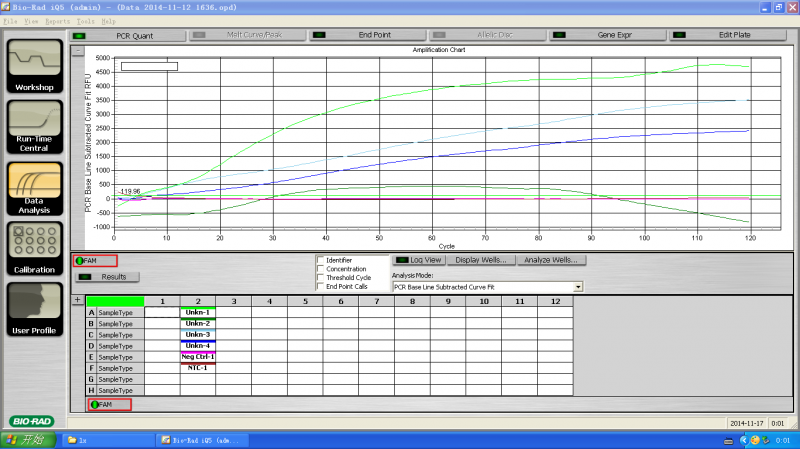Open the User Profile module
The image size is (800, 449).
[x=34, y=309]
